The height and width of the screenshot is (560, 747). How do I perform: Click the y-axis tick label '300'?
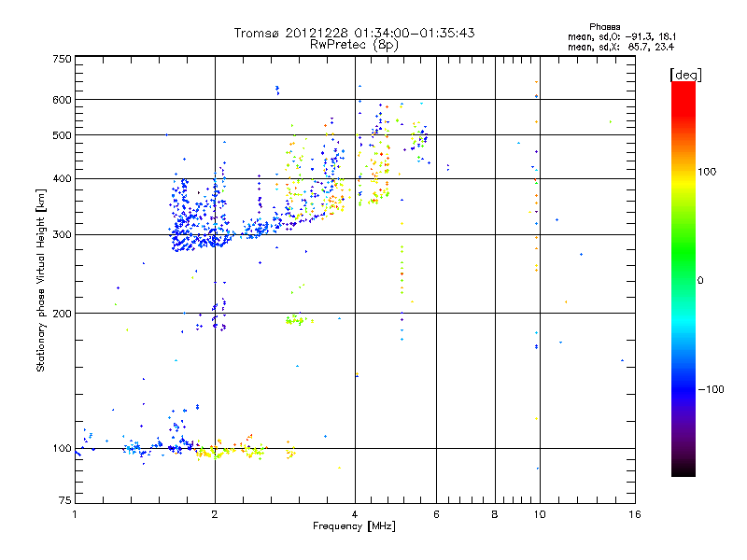click(62, 234)
